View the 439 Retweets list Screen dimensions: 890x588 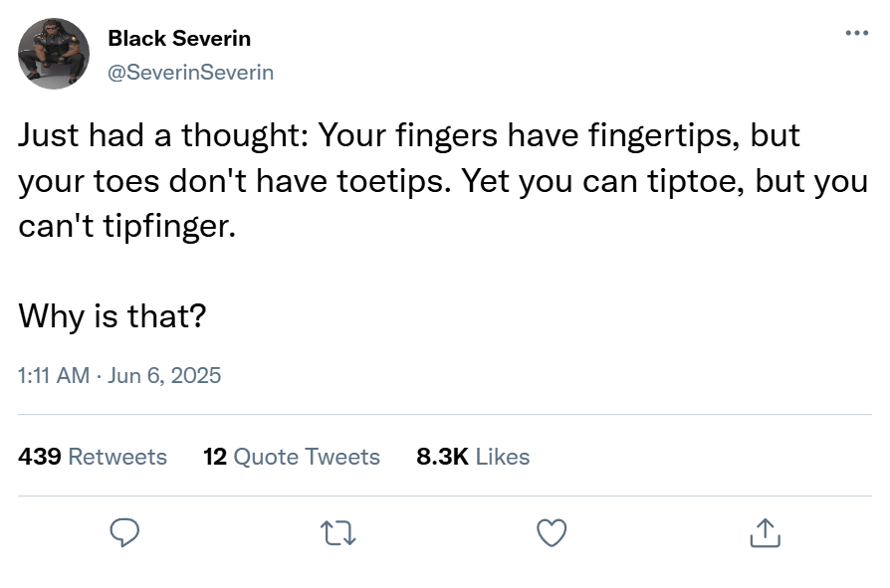93,457
